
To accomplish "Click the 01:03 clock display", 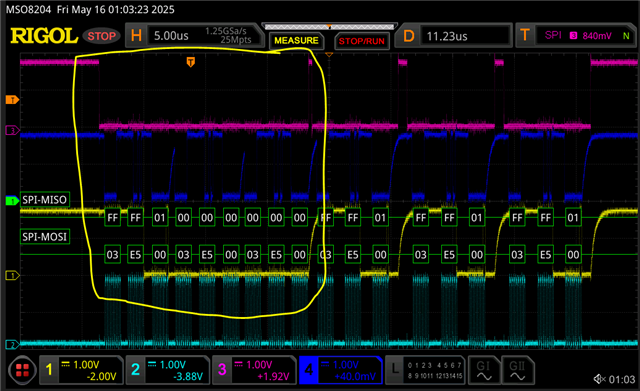I will click(x=622, y=380).
